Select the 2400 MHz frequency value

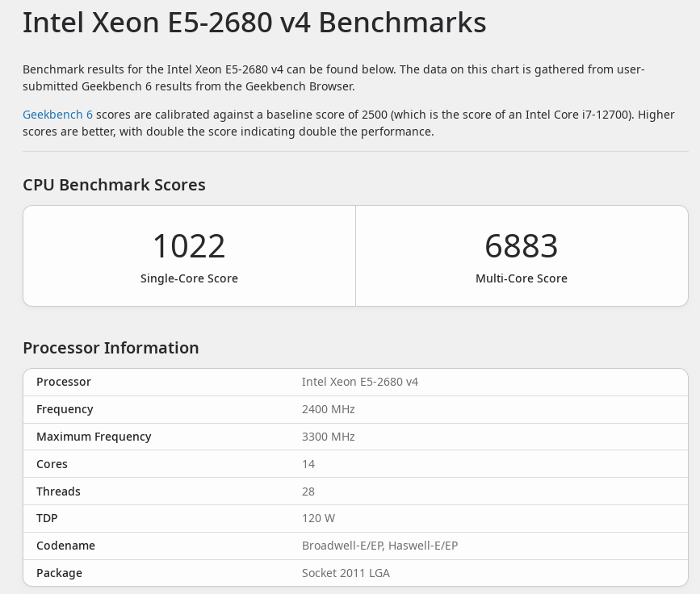point(328,409)
